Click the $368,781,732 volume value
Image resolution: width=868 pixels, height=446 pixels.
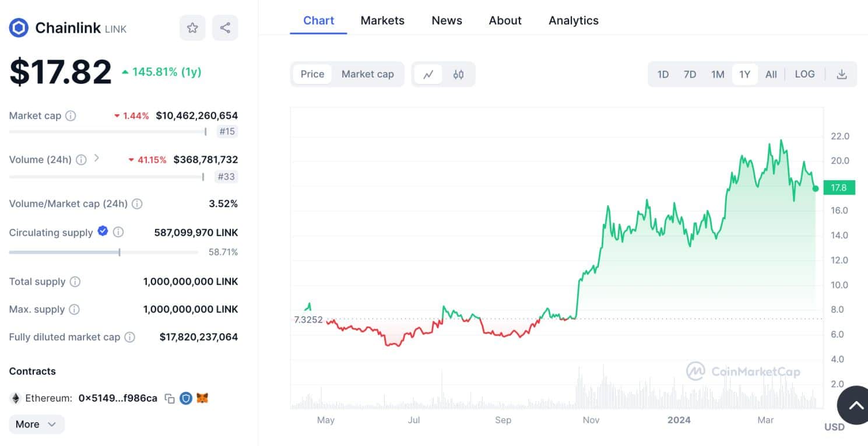tap(206, 159)
